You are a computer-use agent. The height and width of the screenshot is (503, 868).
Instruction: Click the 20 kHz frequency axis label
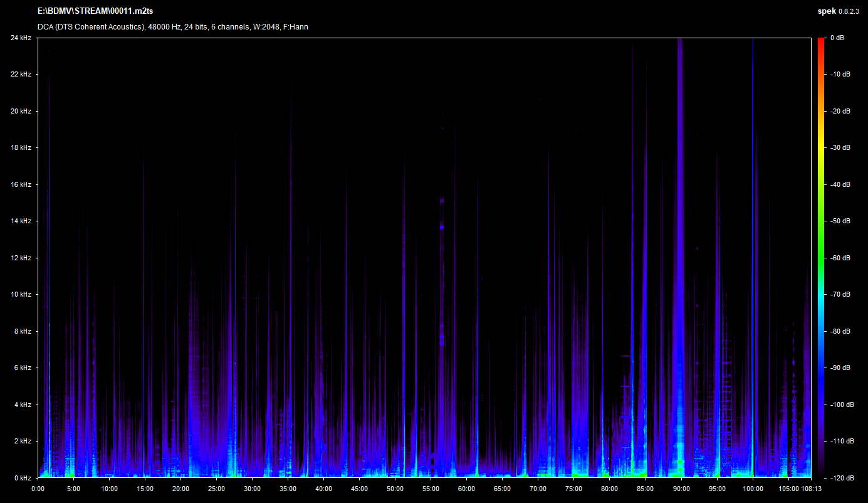pyautogui.click(x=21, y=112)
